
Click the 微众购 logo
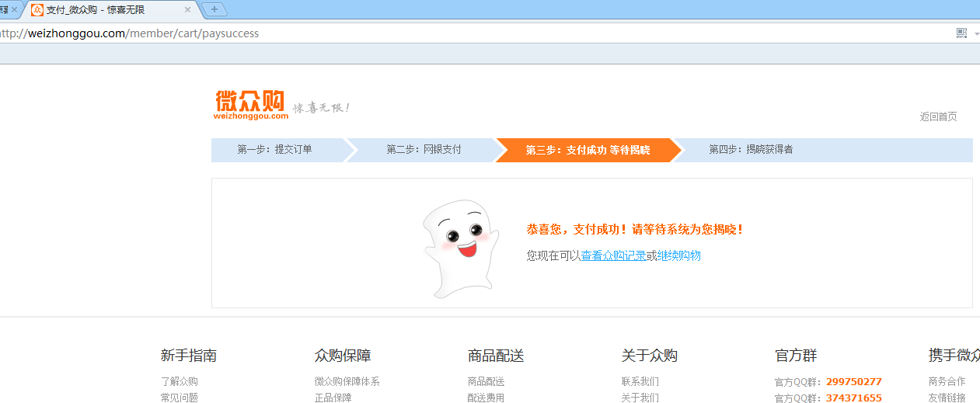(251, 105)
